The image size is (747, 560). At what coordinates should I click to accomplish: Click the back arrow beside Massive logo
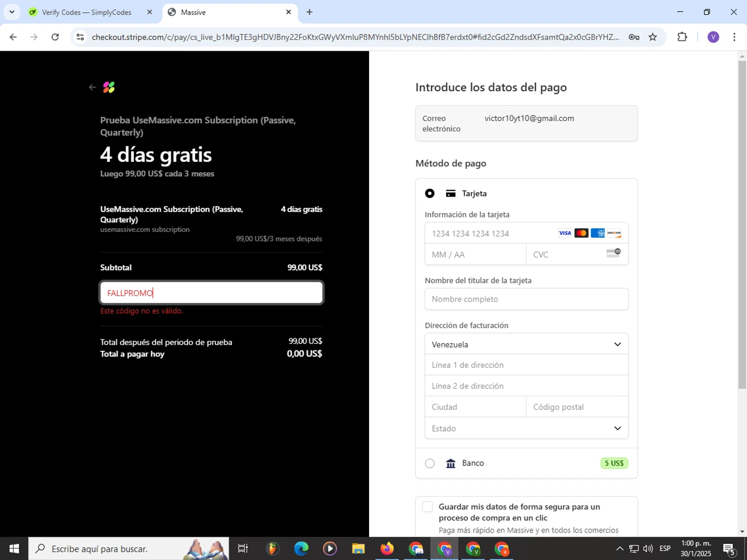pyautogui.click(x=92, y=88)
